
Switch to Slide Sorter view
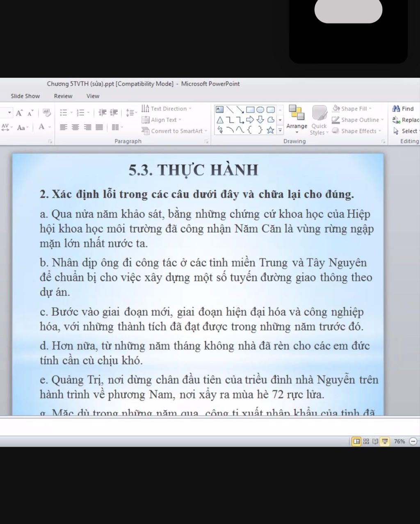[x=366, y=441]
